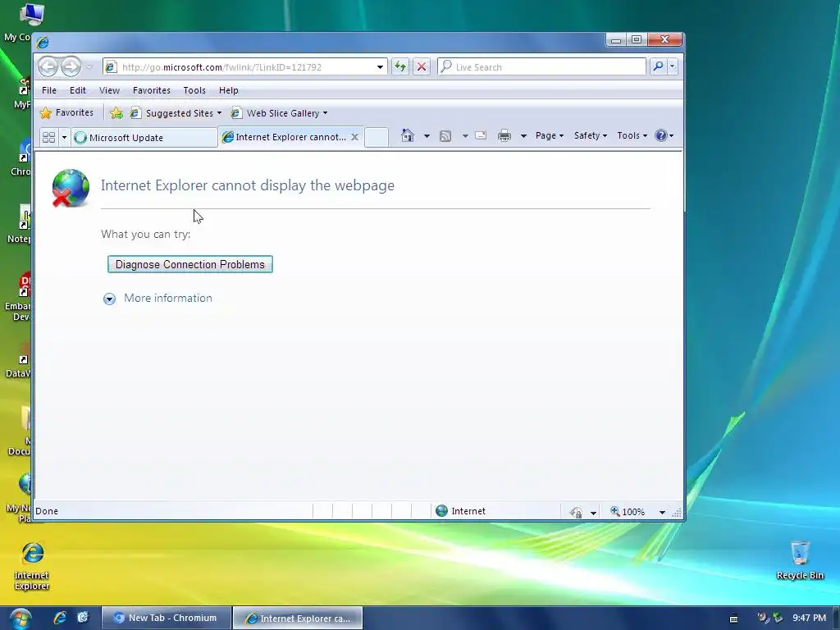Click Diagnose Connection Problems button
This screenshot has width=840, height=630.
pyautogui.click(x=190, y=264)
